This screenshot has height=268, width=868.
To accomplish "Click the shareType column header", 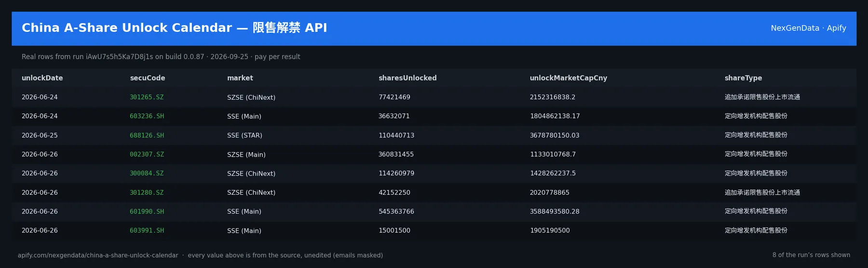I will (743, 78).
